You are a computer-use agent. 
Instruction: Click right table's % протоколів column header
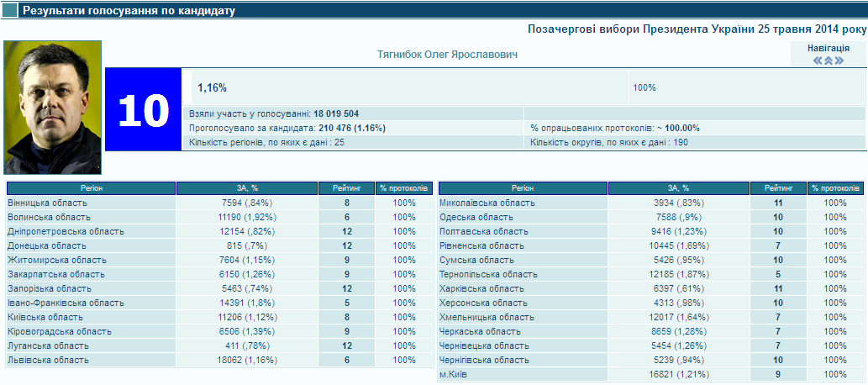[x=834, y=188]
